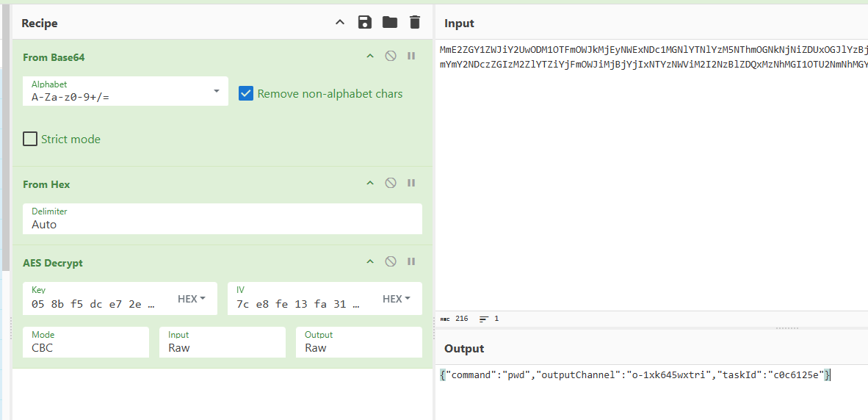Set breakpoint on From Base64 operation
This screenshot has height=420, width=868.
pyautogui.click(x=411, y=57)
